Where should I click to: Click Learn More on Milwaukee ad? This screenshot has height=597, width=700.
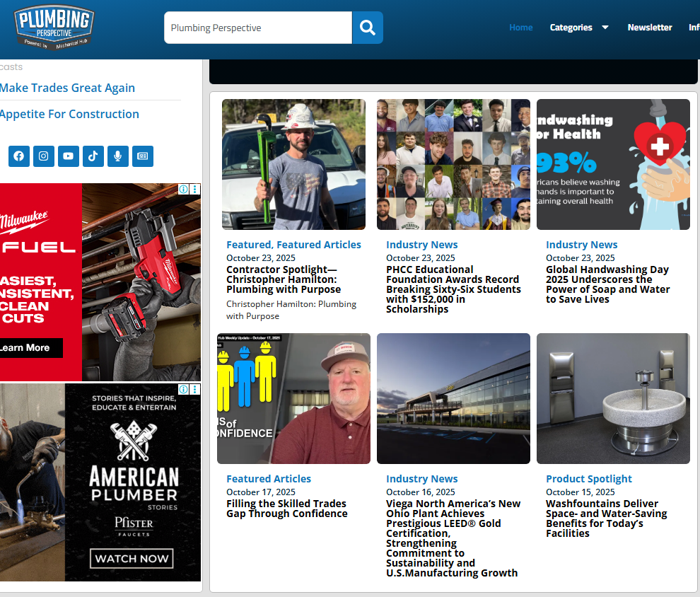pos(31,348)
